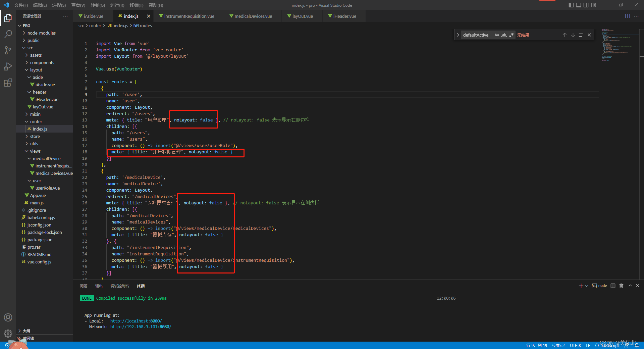
Task: Close the index.js editor tab
Action: pos(149,16)
